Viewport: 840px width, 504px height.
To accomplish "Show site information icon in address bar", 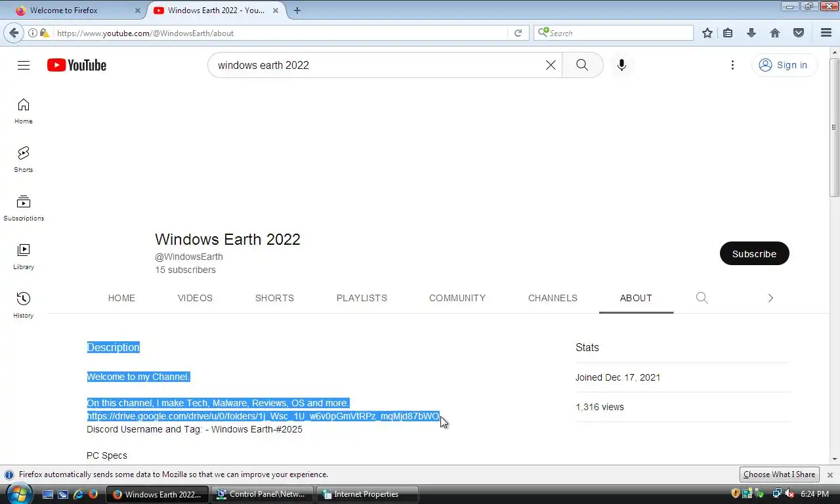I will point(33,33).
